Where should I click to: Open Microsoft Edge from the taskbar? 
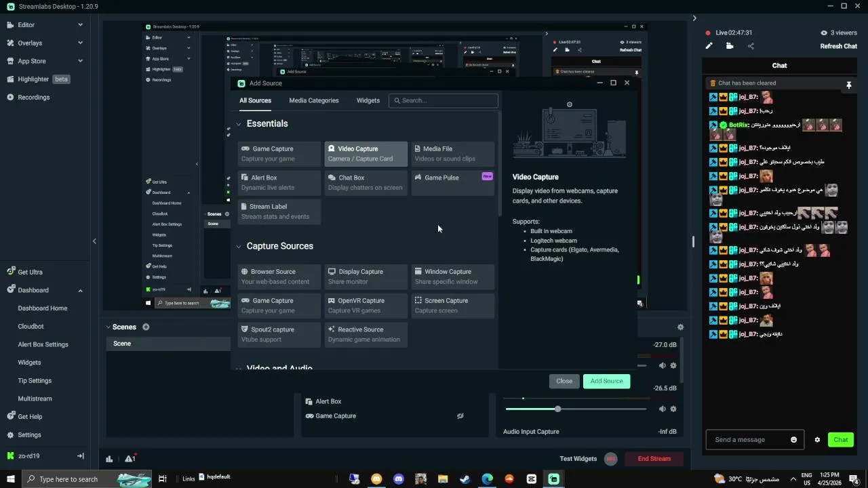click(487, 479)
